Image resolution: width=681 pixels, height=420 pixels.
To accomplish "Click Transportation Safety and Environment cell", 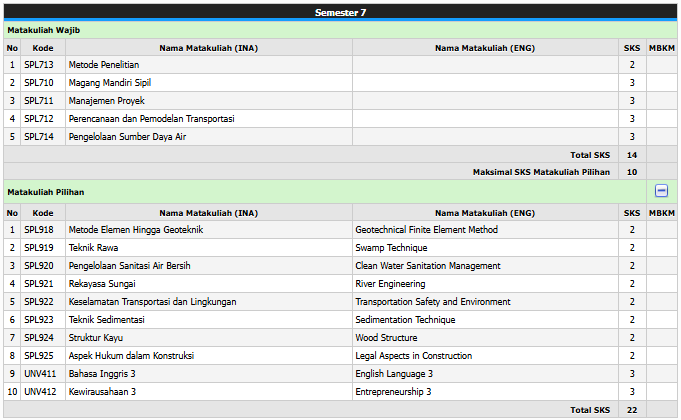I will 433,302.
